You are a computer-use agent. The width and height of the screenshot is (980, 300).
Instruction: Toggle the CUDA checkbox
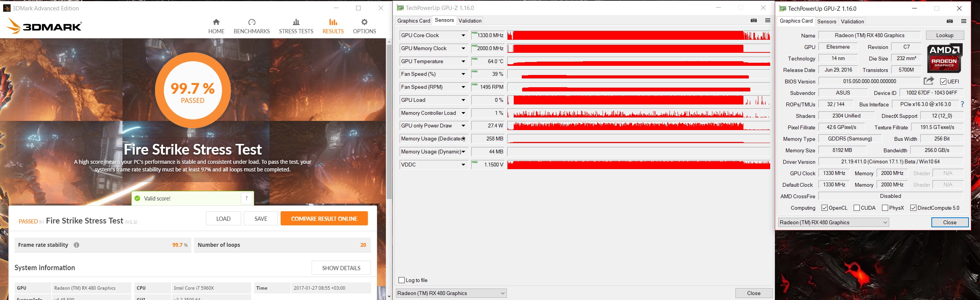pyautogui.click(x=857, y=208)
